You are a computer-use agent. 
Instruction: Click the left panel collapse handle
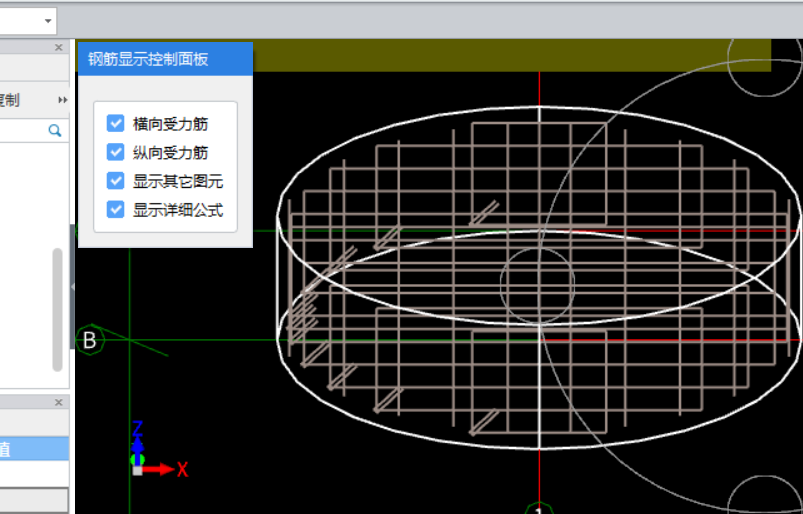[x=72, y=287]
